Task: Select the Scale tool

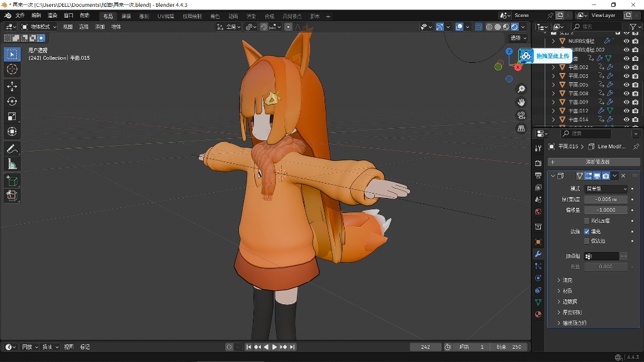Action: [x=12, y=116]
